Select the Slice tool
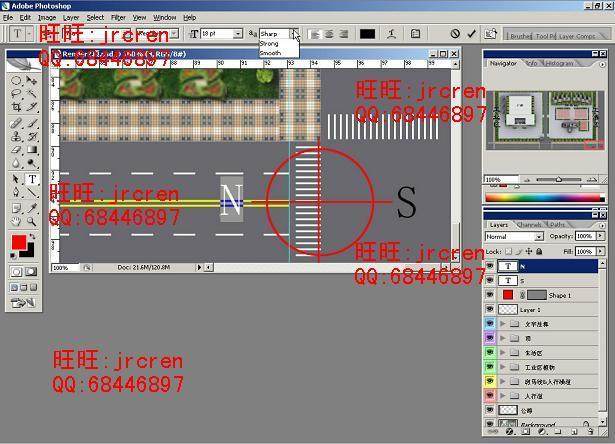Screen dimensions: 615x444 point(32,107)
